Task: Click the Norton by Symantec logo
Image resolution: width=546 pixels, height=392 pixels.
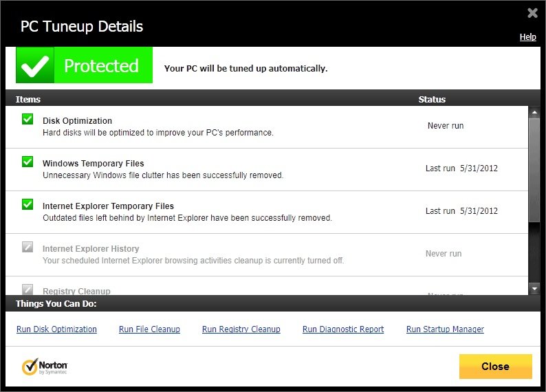Action: [45, 367]
